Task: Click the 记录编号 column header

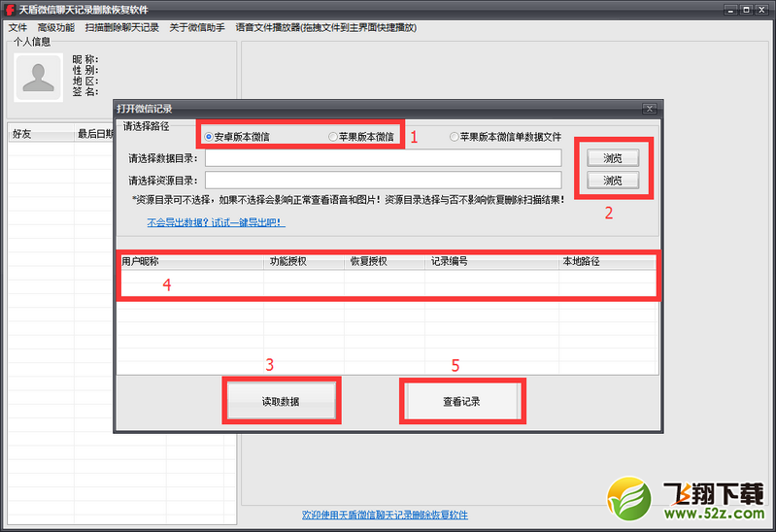Action: click(492, 262)
